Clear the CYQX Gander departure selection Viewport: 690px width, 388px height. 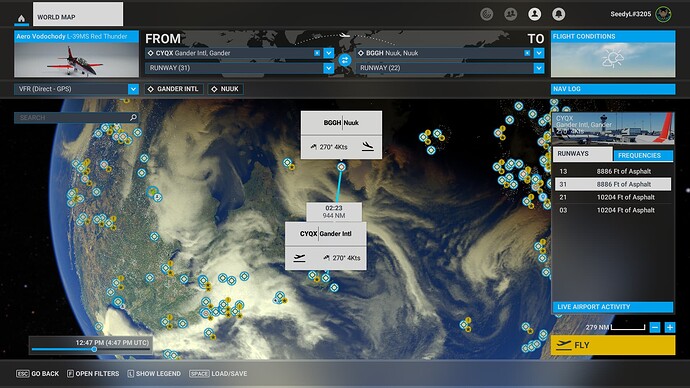pyautogui.click(x=317, y=53)
